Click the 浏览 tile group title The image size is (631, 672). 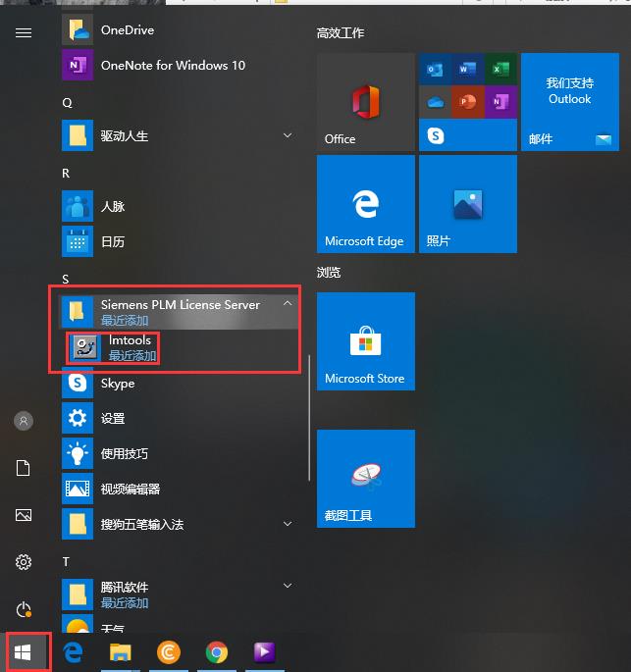329,273
